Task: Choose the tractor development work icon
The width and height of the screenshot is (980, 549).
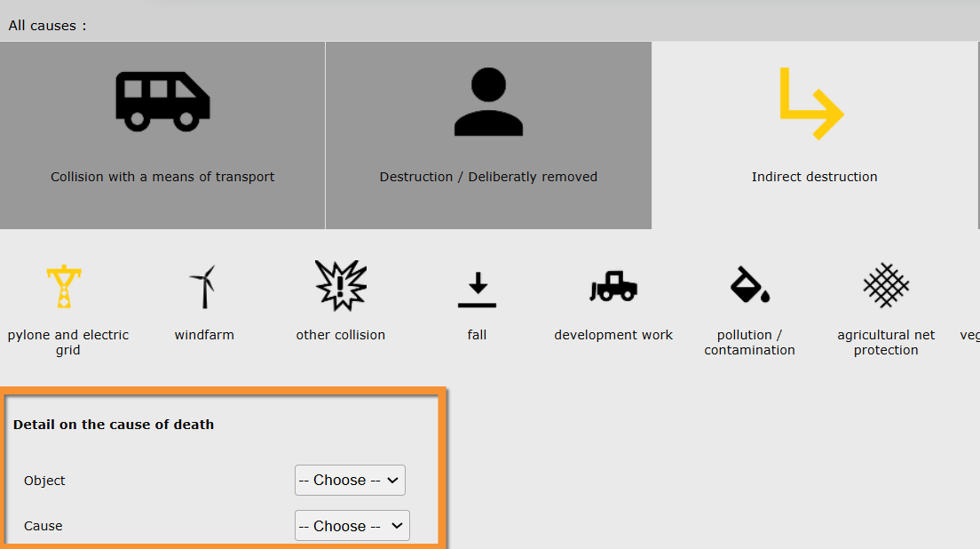Action: (x=613, y=286)
